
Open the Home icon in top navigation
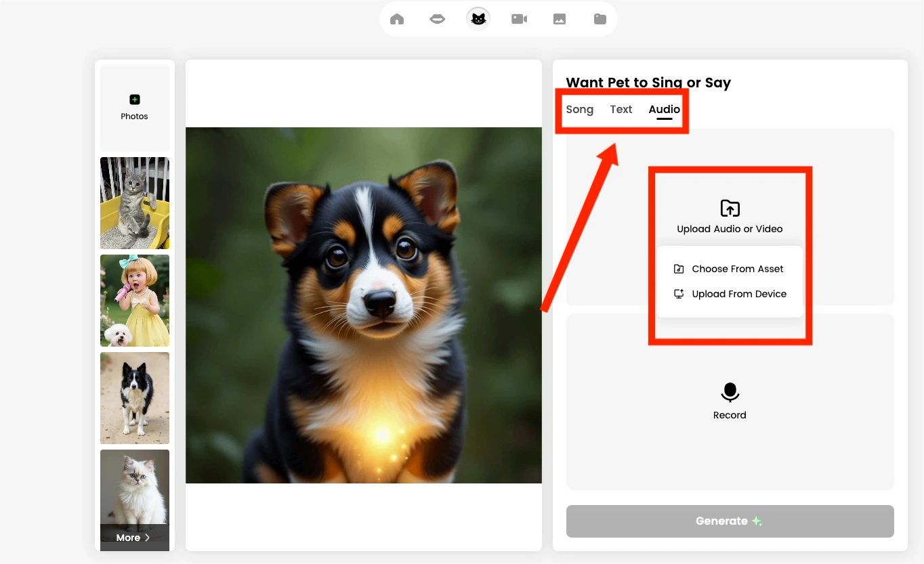397,18
